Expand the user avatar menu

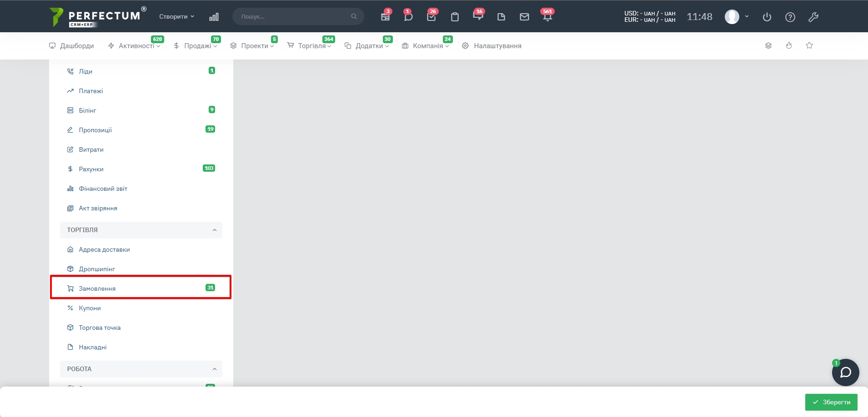tap(737, 17)
